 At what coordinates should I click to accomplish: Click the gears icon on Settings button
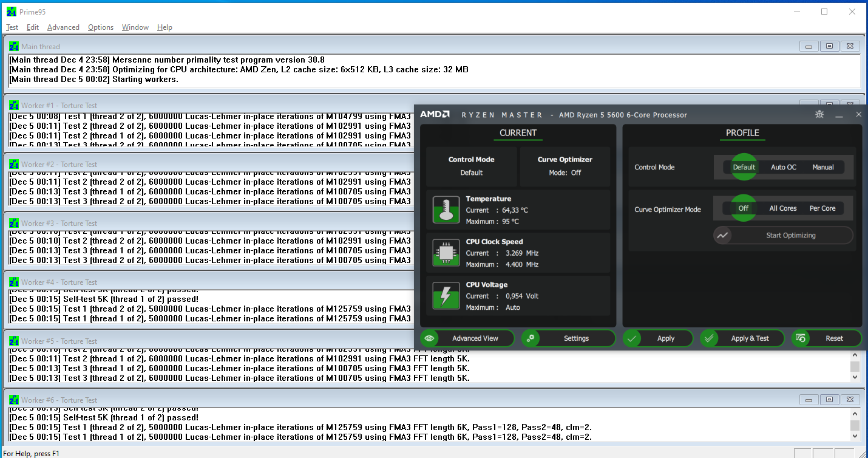pos(531,338)
